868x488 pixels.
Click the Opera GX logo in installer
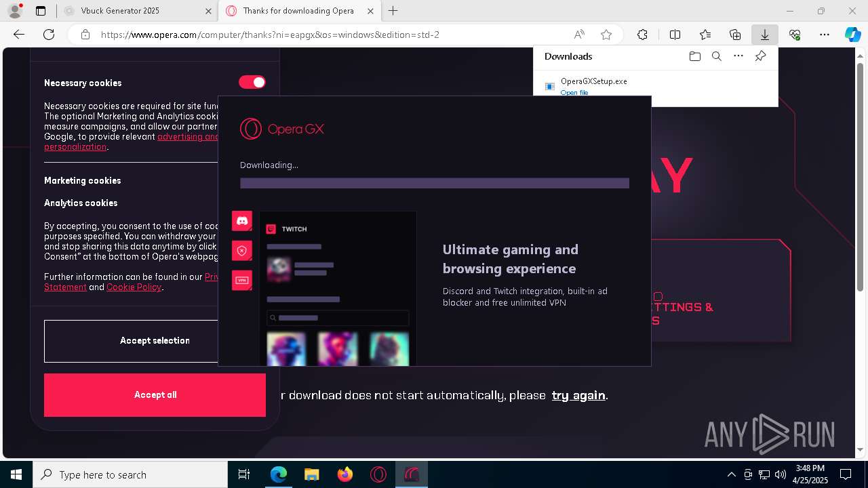[282, 129]
